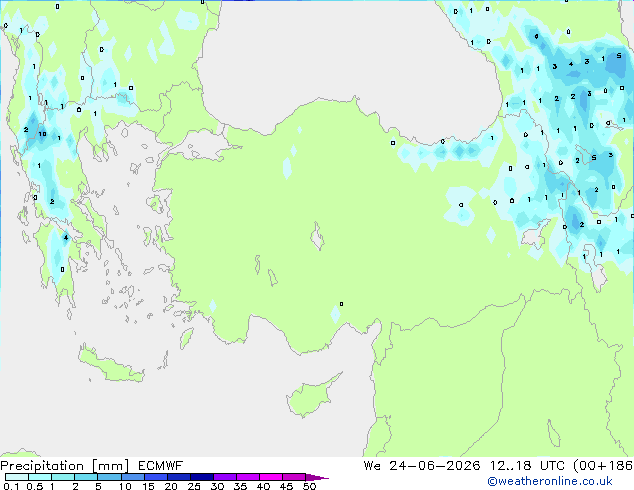Click the 45 mm legend color swatch
Viewport: 634px width, 490px height.
coord(294,477)
